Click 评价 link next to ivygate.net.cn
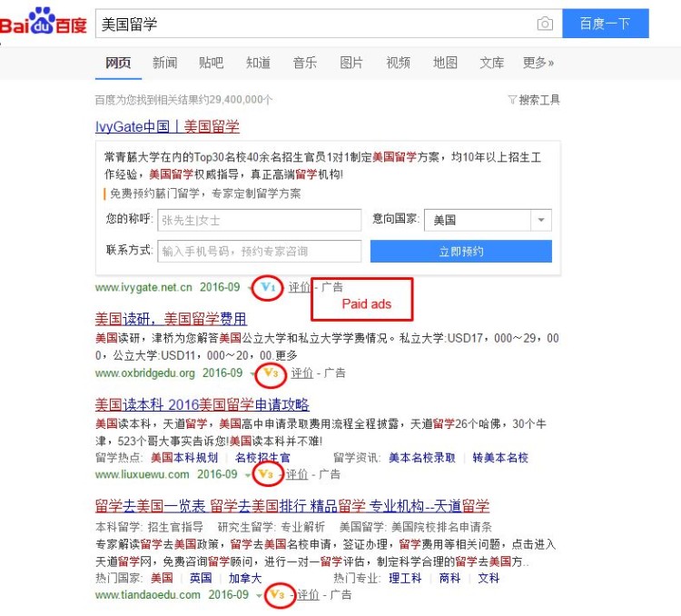 300,287
